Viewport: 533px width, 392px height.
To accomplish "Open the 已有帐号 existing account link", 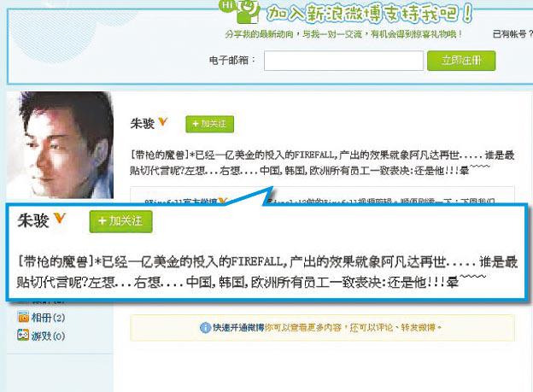I will (x=512, y=33).
